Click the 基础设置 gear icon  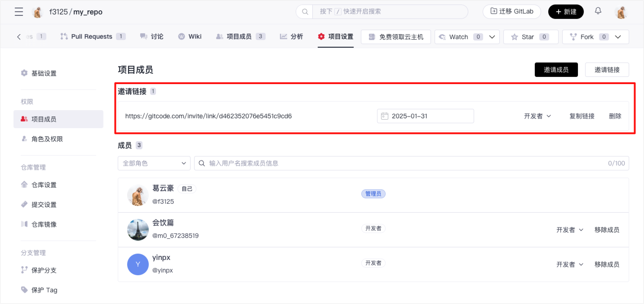24,73
